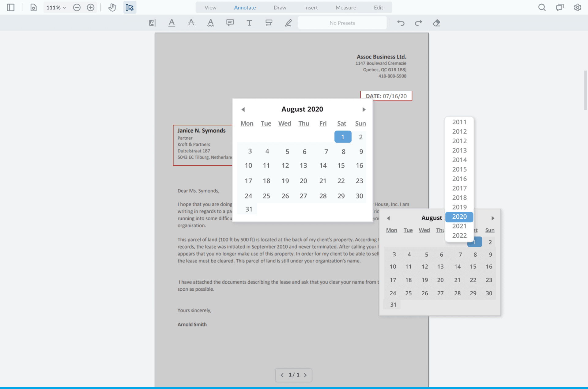Viewport: 588px width, 389px height.
Task: Select the freehand highlighter pen tool
Action: (288, 23)
